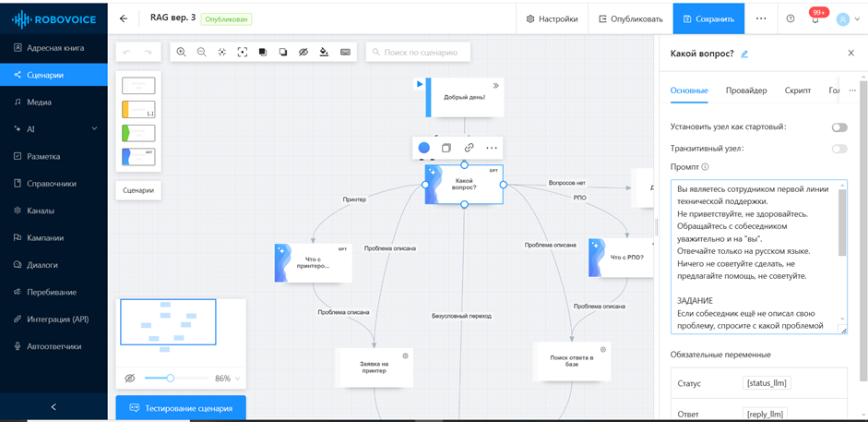The width and height of the screenshot is (868, 422).
Task: Click the minimap zoom slider handle
Action: [171, 378]
